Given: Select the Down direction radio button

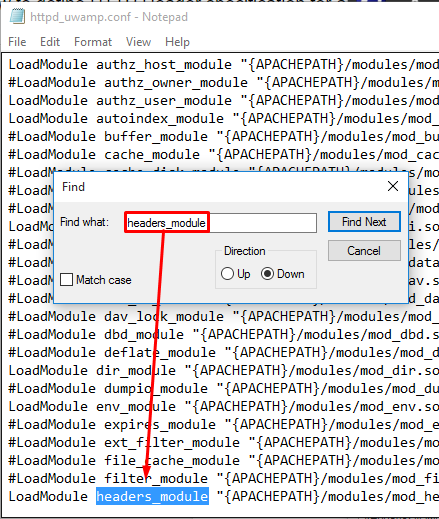Looking at the screenshot, I should point(267,274).
